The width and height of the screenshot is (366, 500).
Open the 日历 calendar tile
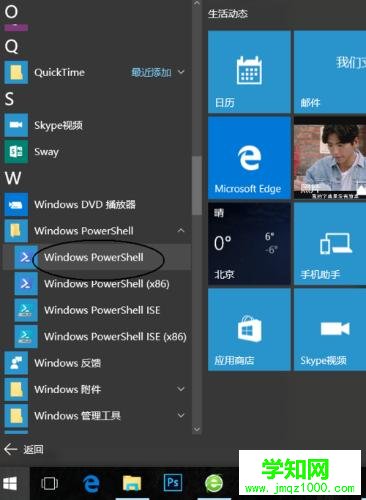click(249, 72)
